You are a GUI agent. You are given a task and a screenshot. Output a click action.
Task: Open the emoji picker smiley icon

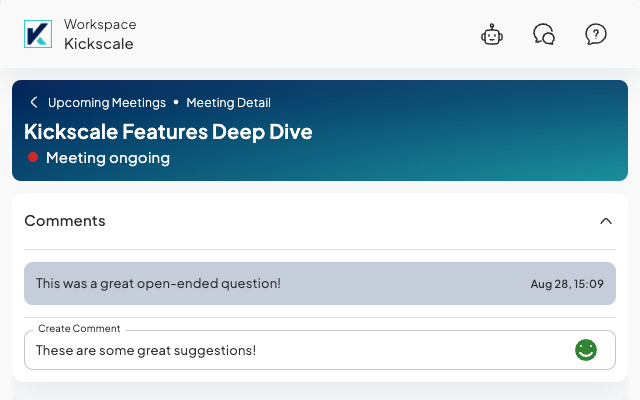(586, 350)
